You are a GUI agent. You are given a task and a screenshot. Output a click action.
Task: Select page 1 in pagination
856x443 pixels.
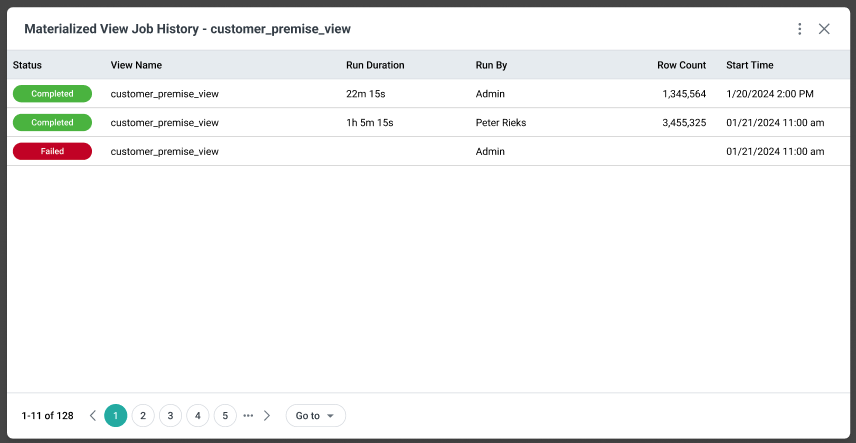(x=116, y=415)
